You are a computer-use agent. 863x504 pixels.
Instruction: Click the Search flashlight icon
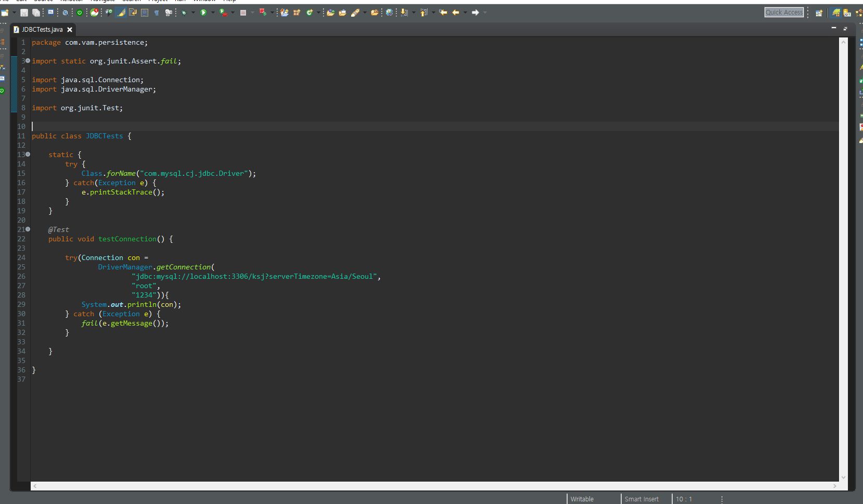355,12
